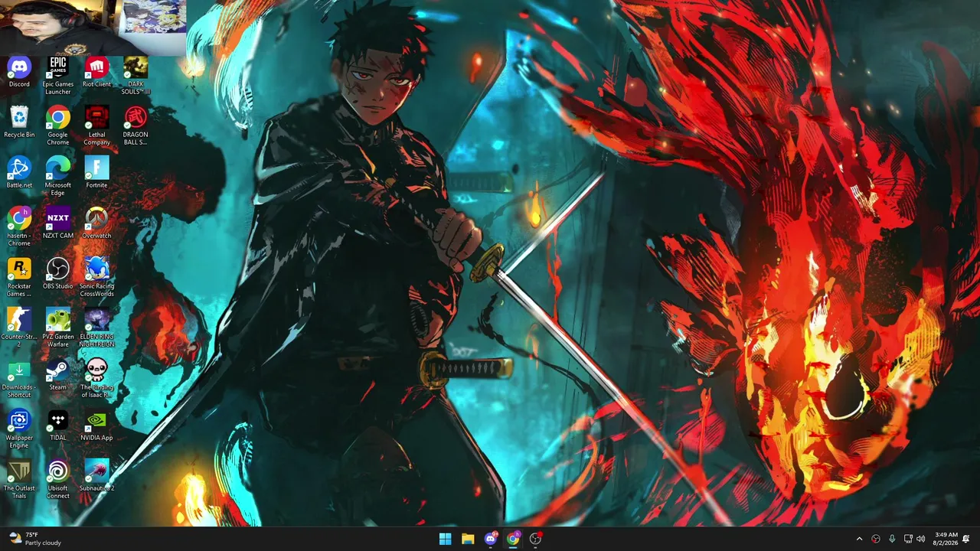Select the Subnautica 2 desktop icon
The image size is (980, 551).
point(96,477)
